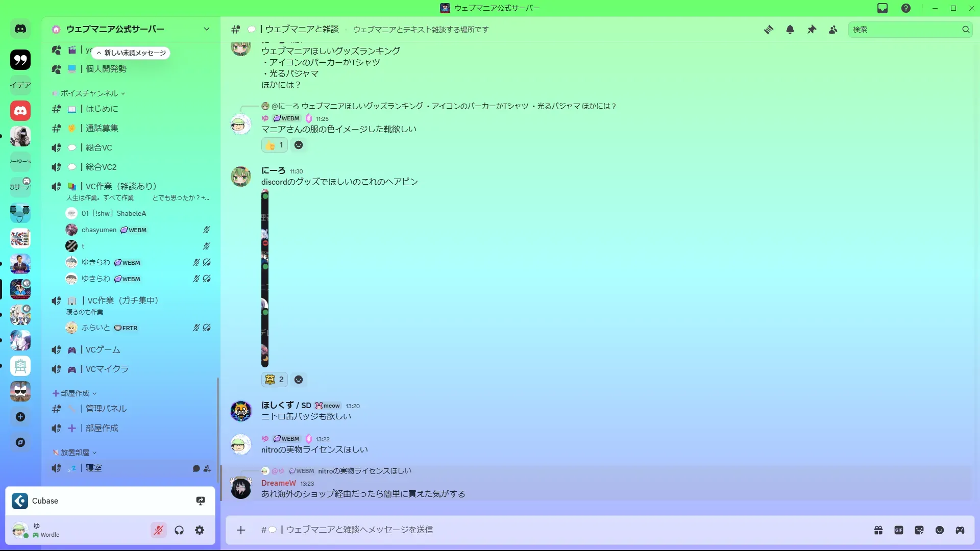Image resolution: width=980 pixels, height=551 pixels.
Task: Toggle the thumbs up reaction
Action: coord(275,145)
